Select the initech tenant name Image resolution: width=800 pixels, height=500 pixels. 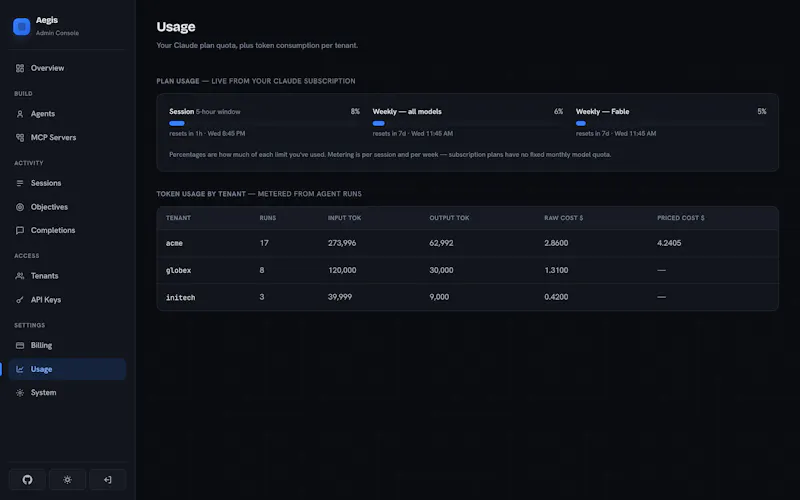tap(180, 297)
